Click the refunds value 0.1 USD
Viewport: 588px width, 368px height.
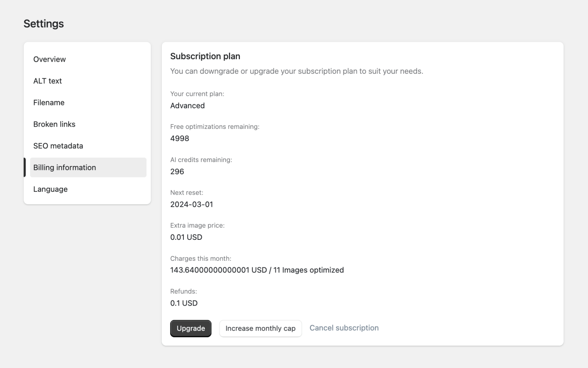point(184,303)
